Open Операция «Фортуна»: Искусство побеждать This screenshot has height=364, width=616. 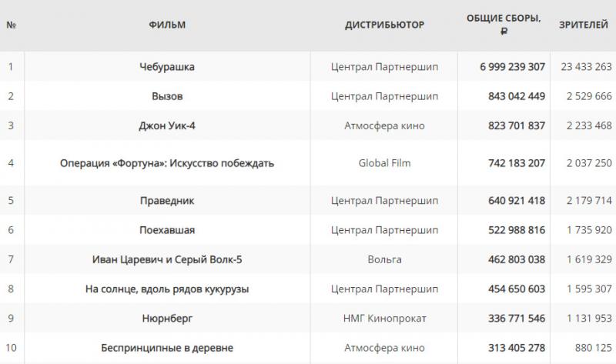coord(167,163)
